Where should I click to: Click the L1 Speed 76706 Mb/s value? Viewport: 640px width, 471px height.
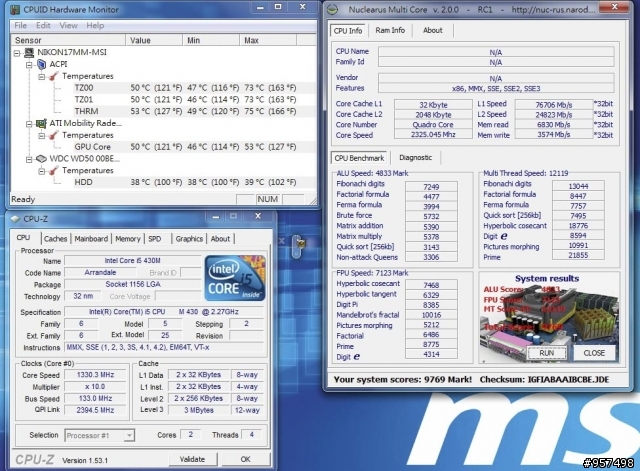(553, 104)
